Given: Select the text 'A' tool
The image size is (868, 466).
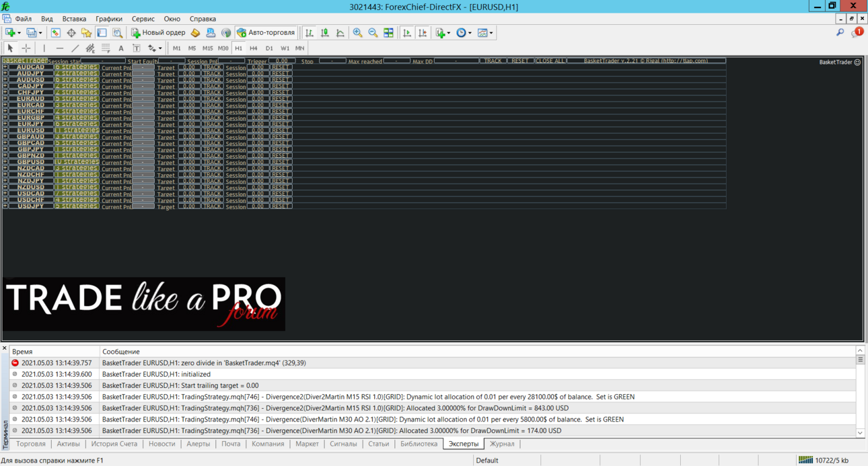Looking at the screenshot, I should (121, 48).
